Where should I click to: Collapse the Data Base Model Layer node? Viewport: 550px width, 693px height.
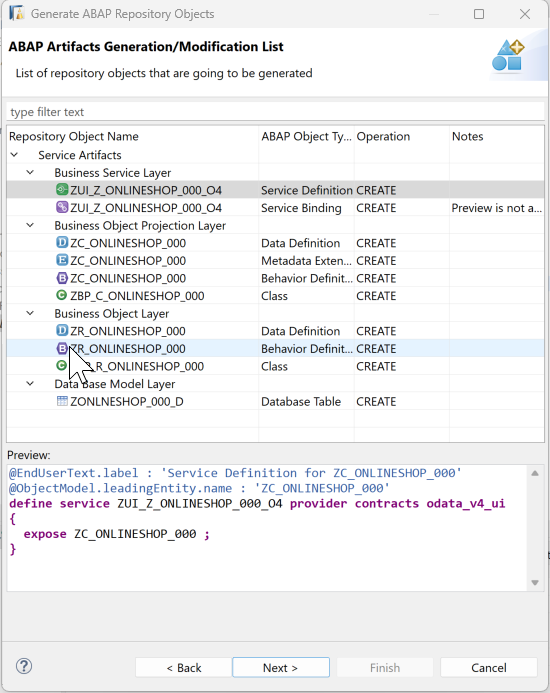click(x=30, y=384)
